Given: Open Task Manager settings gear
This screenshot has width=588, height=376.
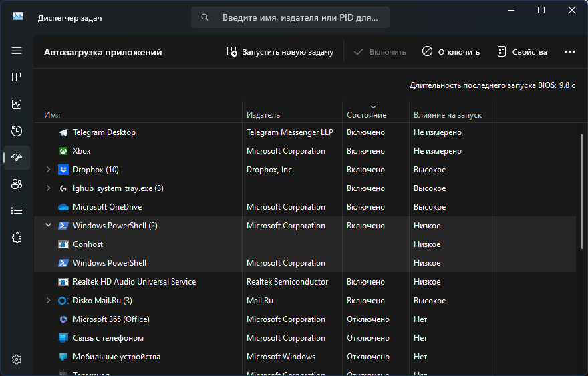Looking at the screenshot, I should pos(17,359).
